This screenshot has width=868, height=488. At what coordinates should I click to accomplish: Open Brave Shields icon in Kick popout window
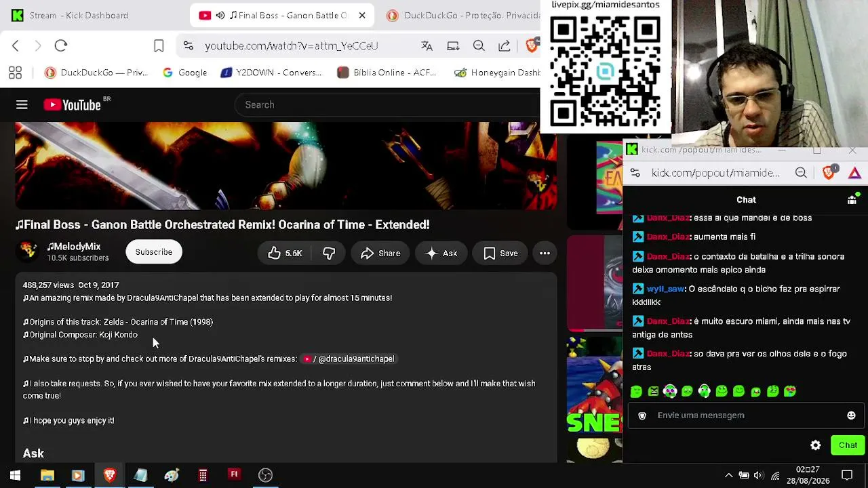(829, 173)
